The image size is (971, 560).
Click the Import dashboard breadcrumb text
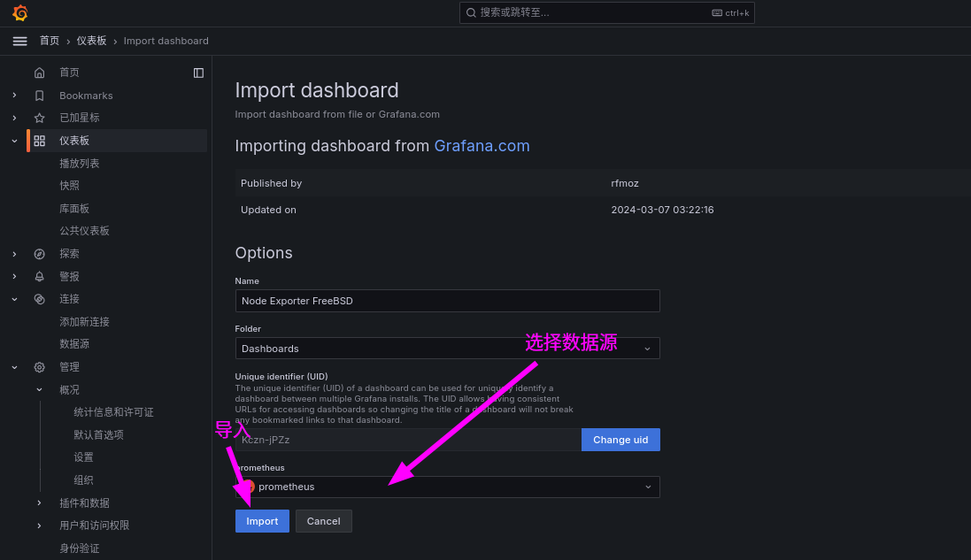click(x=166, y=41)
